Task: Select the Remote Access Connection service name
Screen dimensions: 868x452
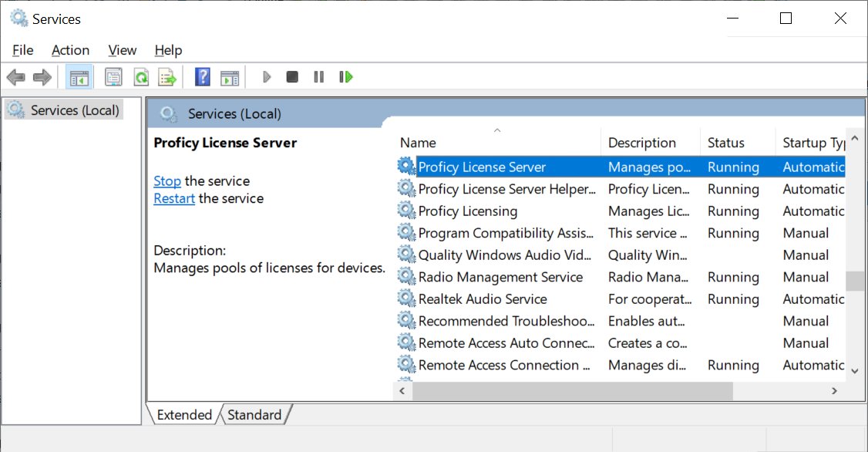Action: coord(504,365)
